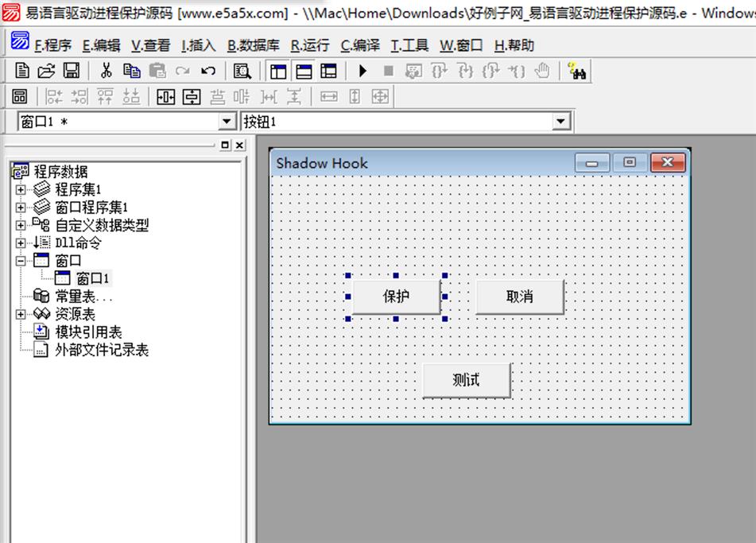Open the W.窗口 menu
This screenshot has height=543, width=756.
point(461,45)
